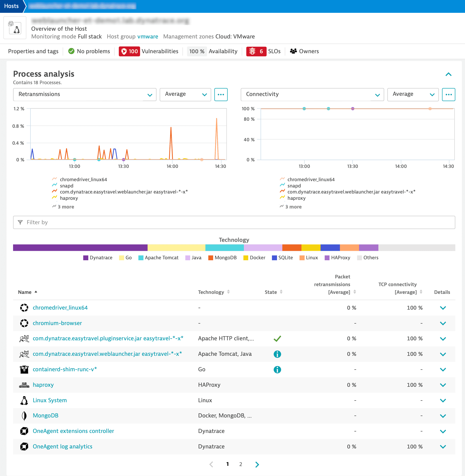Image resolution: width=465 pixels, height=476 pixels.
Task: Click the Apache Tomcat legend swatch
Action: (141, 258)
